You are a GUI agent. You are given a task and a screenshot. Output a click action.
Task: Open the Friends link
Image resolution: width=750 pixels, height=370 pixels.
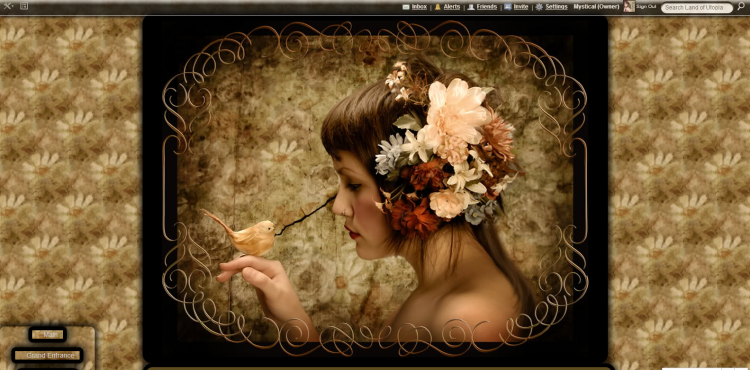pos(486,7)
